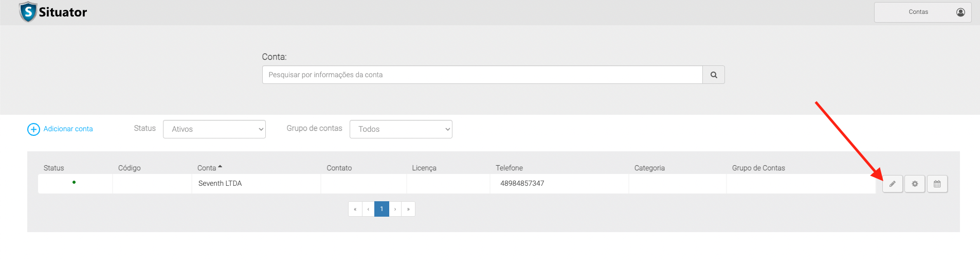This screenshot has width=980, height=263.
Task: Select page 1 in pagination
Action: 382,209
